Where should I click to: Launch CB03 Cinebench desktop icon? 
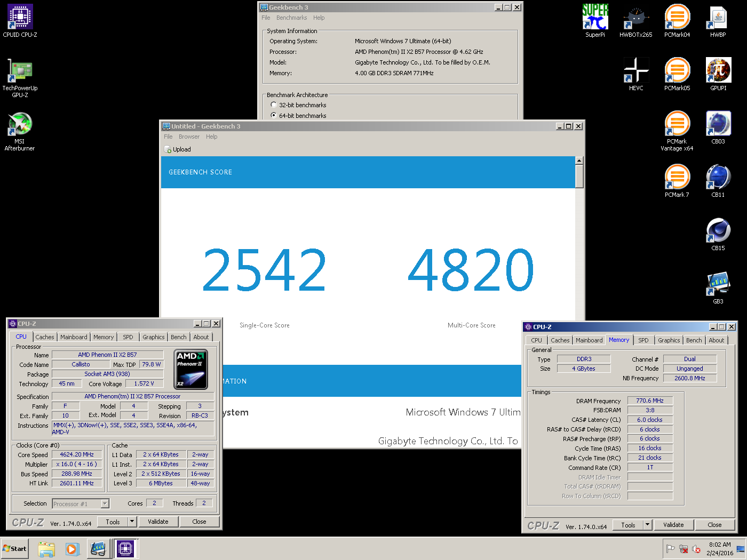tap(718, 127)
